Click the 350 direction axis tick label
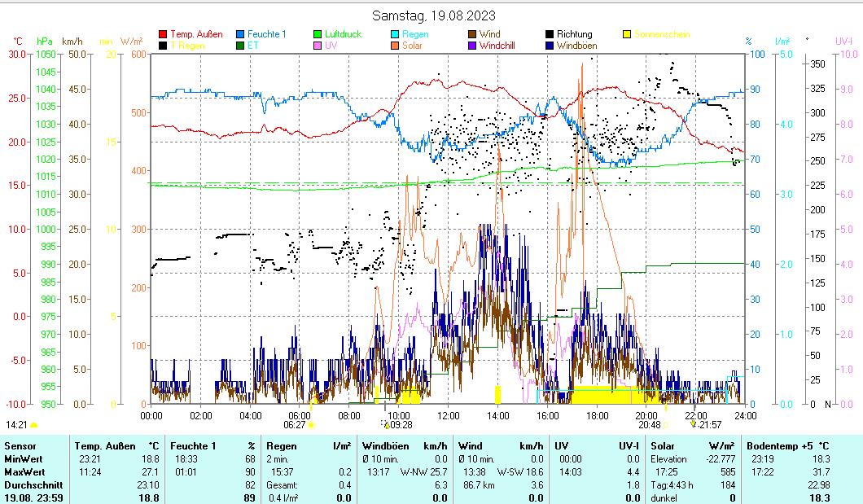Viewport: 863px width, 504px height. [x=818, y=64]
